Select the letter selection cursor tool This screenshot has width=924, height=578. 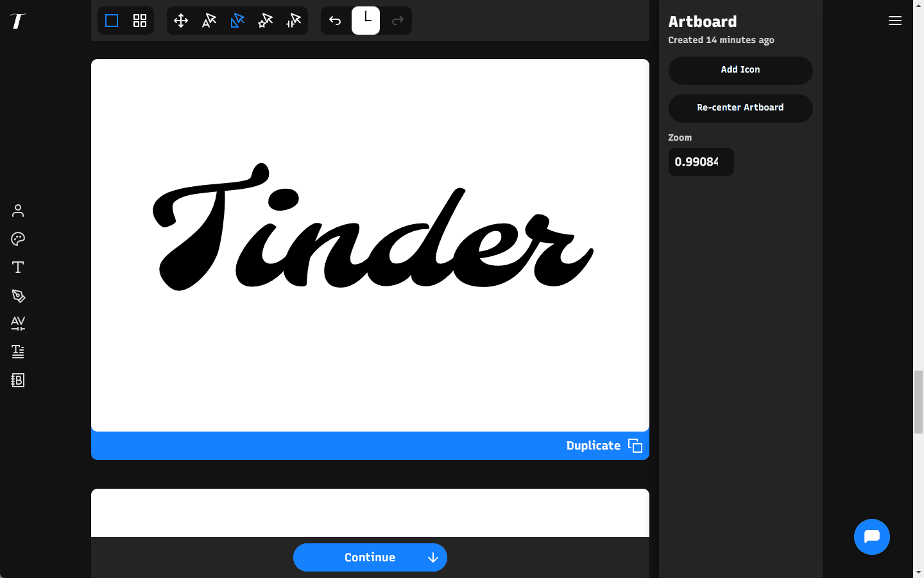coord(209,21)
